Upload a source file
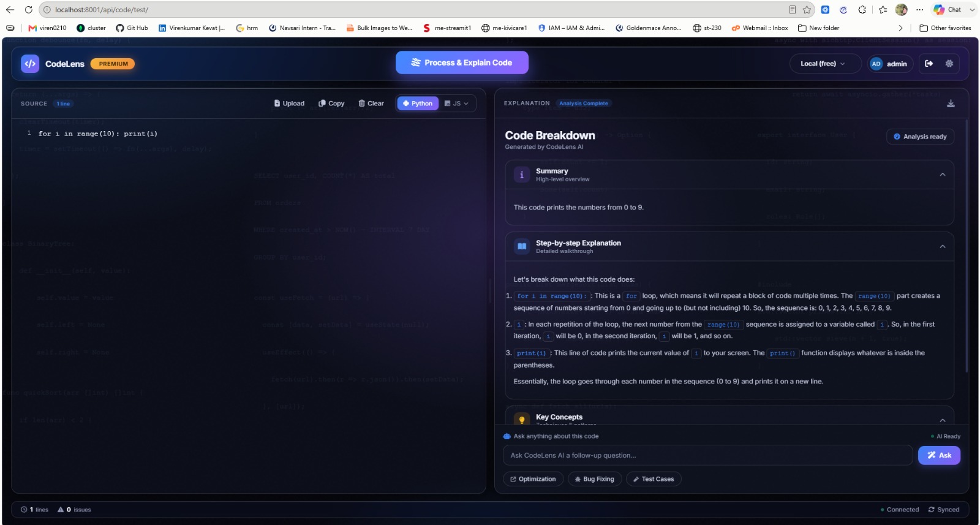 pyautogui.click(x=289, y=104)
